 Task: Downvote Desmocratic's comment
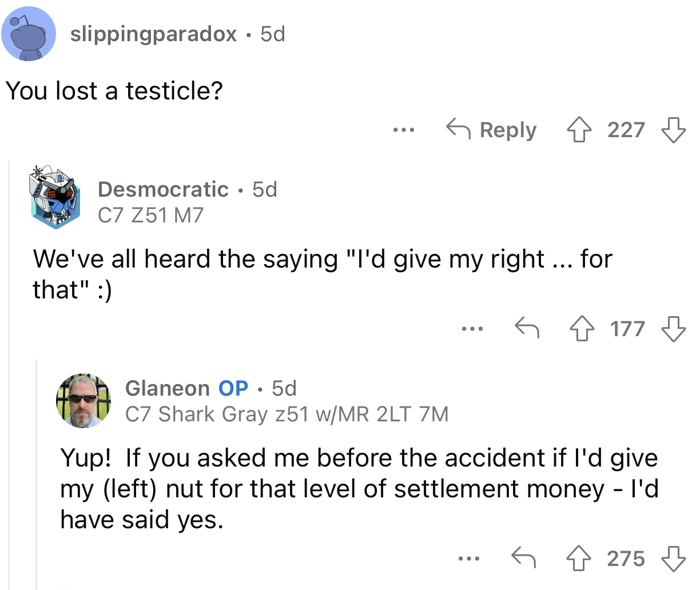tap(674, 329)
